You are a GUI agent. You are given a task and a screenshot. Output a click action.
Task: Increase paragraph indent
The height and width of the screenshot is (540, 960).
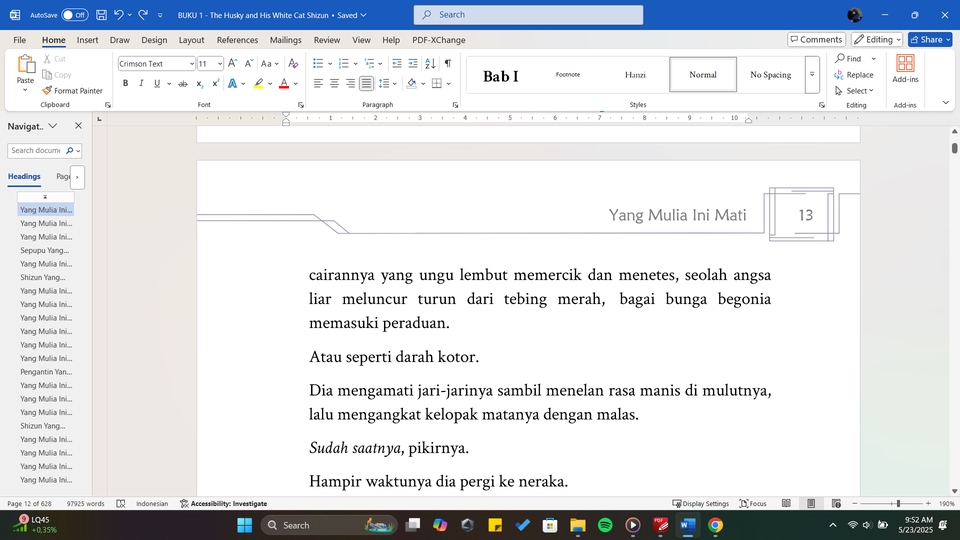pyautogui.click(x=413, y=63)
